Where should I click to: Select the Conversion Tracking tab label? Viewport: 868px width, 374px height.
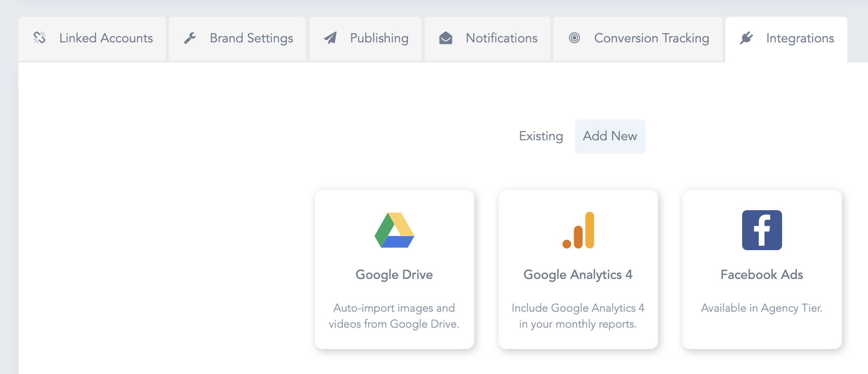pyautogui.click(x=651, y=38)
